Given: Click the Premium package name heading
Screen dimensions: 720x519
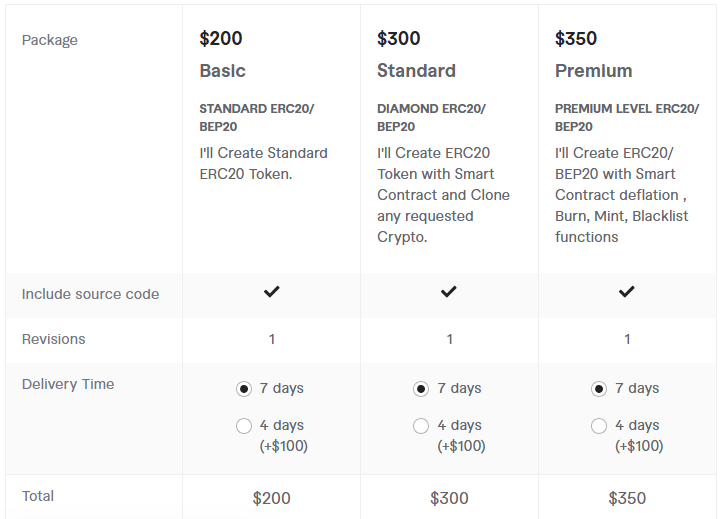Looking at the screenshot, I should coord(593,71).
